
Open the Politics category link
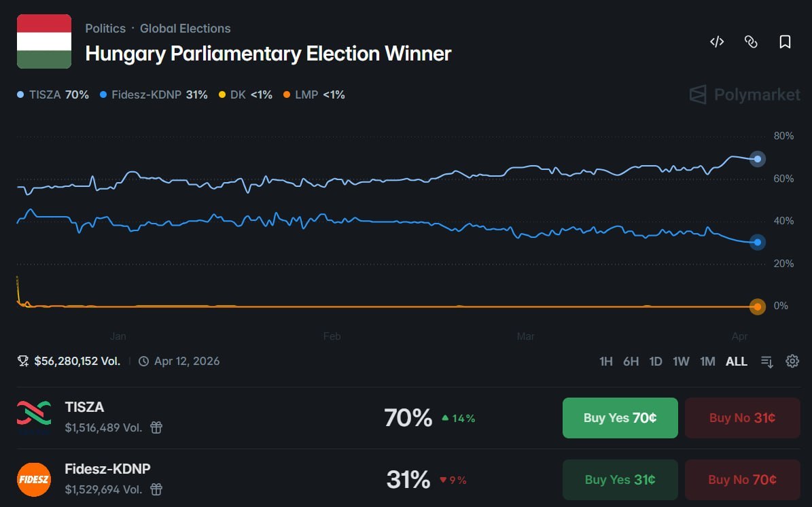point(105,29)
